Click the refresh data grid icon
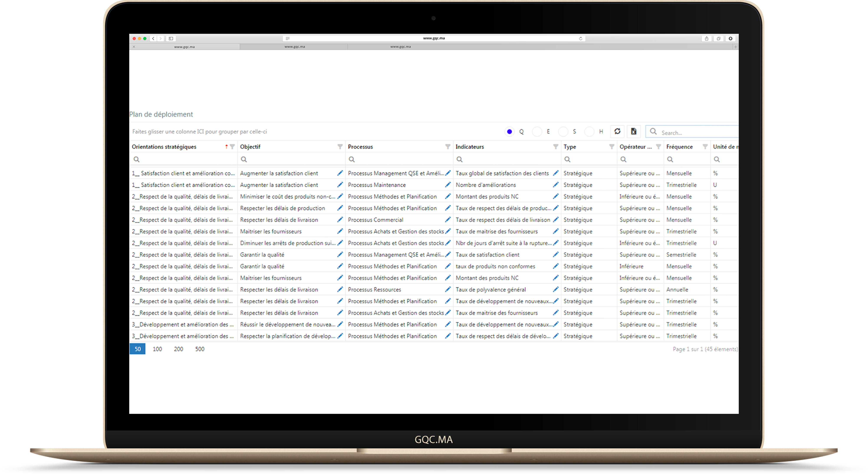Image resolution: width=868 pixels, height=474 pixels. pos(617,131)
